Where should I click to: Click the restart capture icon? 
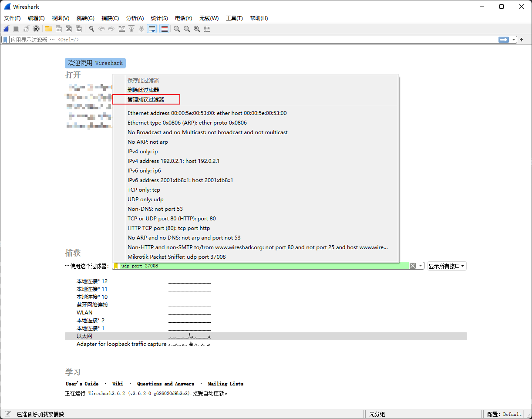pyautogui.click(x=26, y=29)
